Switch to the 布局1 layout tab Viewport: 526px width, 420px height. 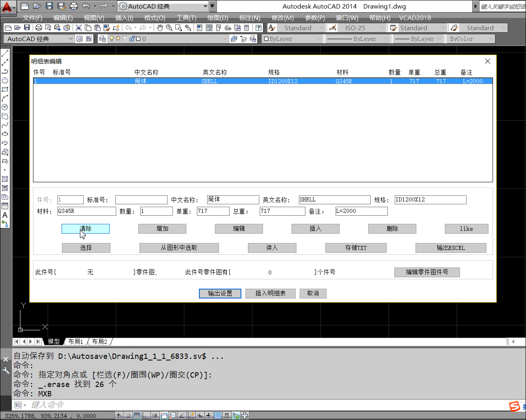pyautogui.click(x=76, y=341)
